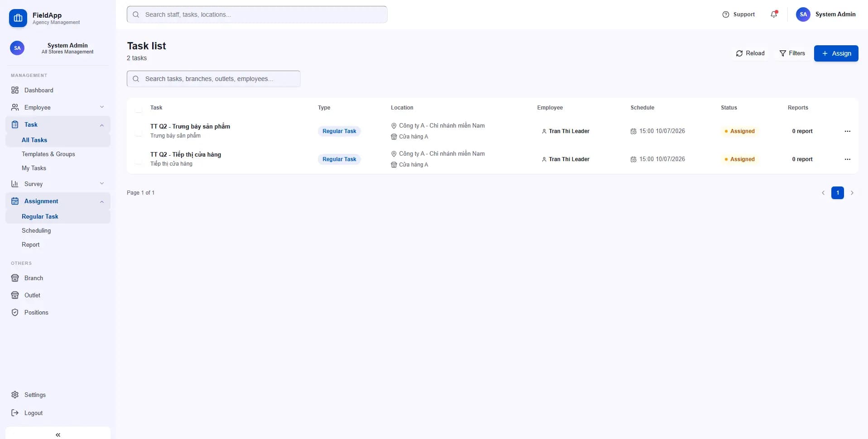
Task: Click the Assignment calendar icon
Action: click(x=15, y=201)
